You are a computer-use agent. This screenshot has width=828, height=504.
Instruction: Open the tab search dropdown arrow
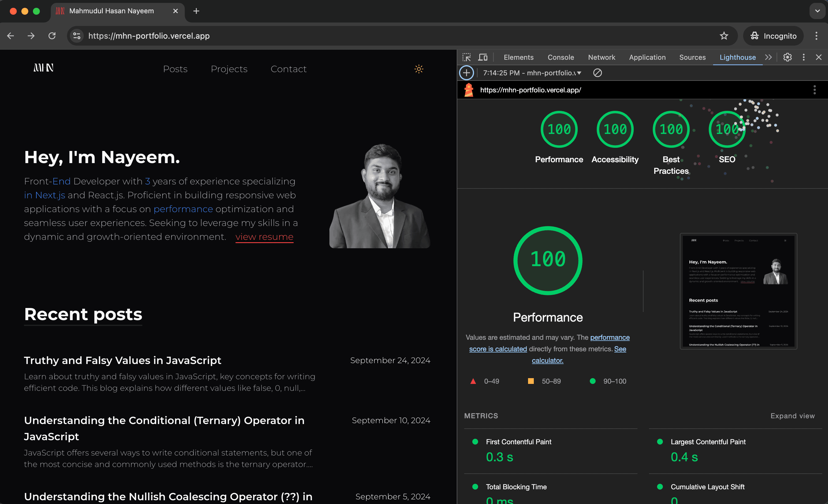click(817, 11)
